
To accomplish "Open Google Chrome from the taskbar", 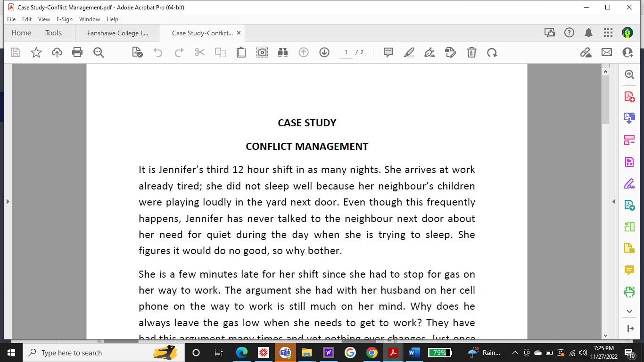I will (x=372, y=353).
